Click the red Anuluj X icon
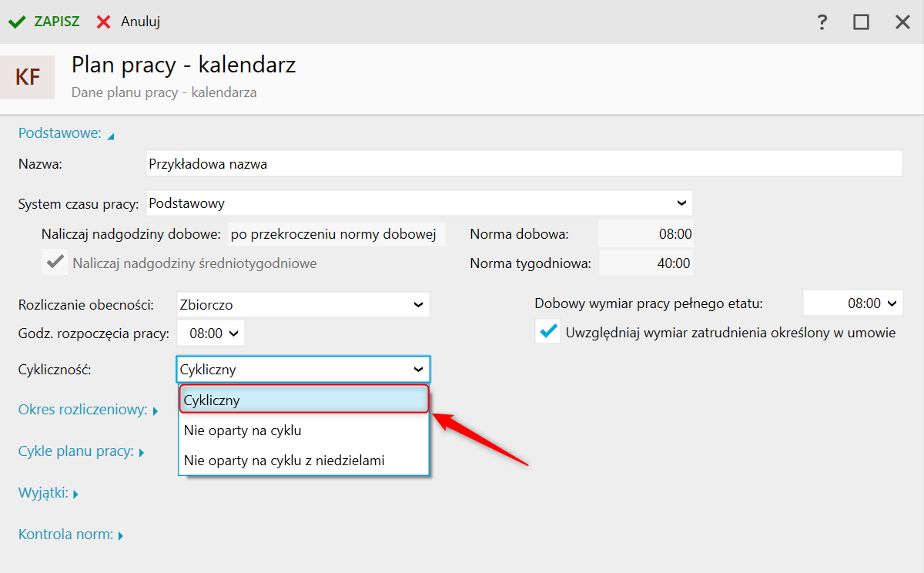The height and width of the screenshot is (573, 924). tap(104, 22)
